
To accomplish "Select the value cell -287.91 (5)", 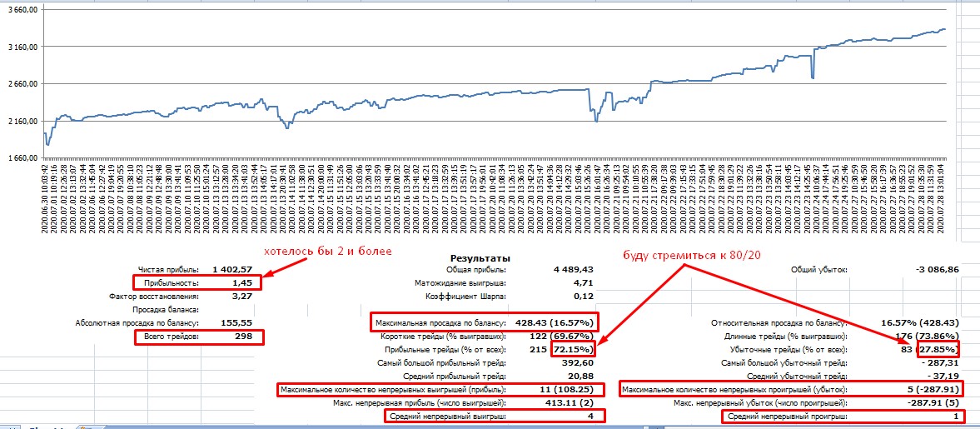I will (x=932, y=402).
